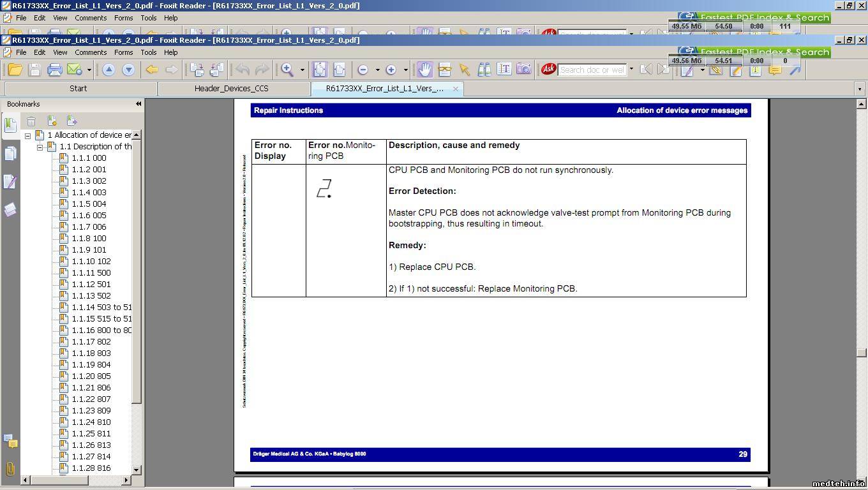
Task: Click the Snapshot camera tool
Action: [x=523, y=70]
